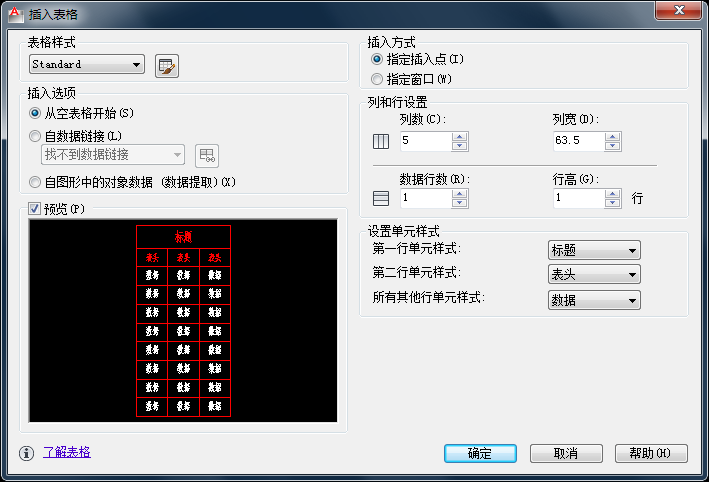Expand the 第一行单元样式 dropdown showing 标题
Image resolution: width=709 pixels, height=482 pixels.
(594, 250)
